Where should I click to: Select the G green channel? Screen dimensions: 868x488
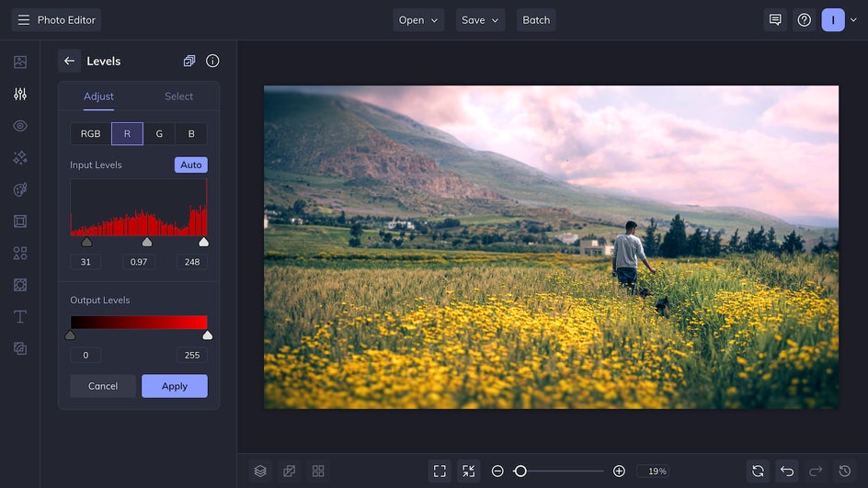159,134
